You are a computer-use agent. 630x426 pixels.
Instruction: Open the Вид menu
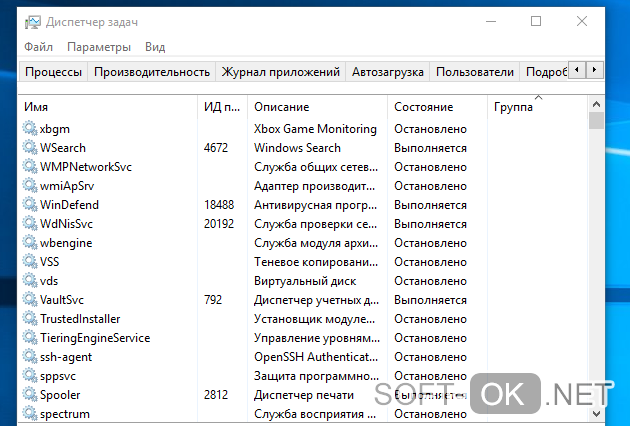(155, 47)
